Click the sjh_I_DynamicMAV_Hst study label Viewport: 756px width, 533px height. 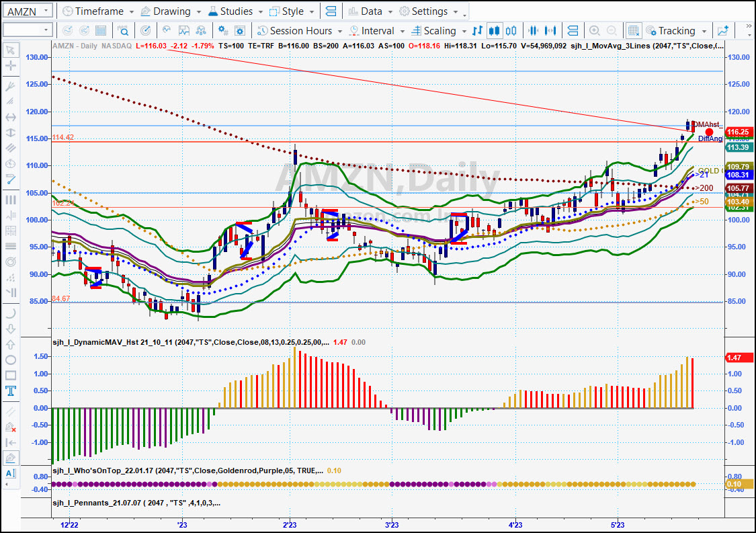pos(190,342)
